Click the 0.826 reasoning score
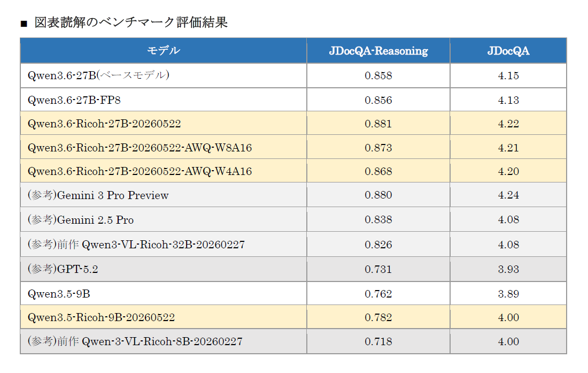Viewport: 588px width, 373px height. [378, 245]
